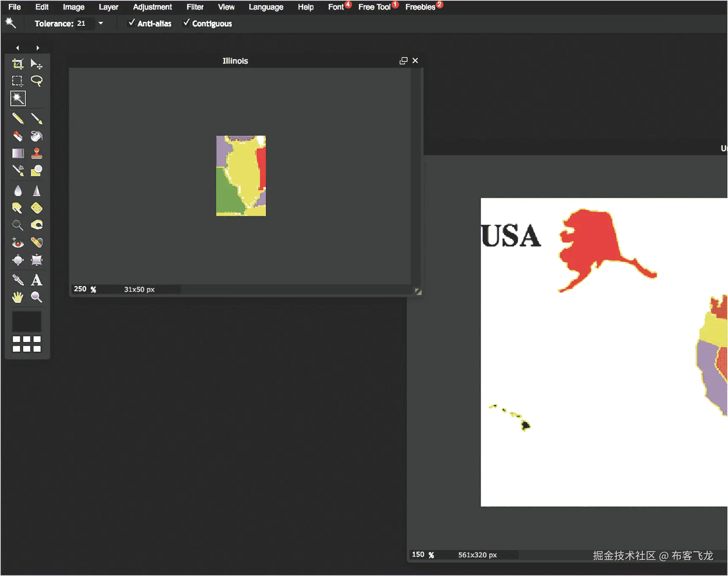The image size is (728, 576).
Task: Expand toolbox with the right arrow
Action: click(38, 48)
